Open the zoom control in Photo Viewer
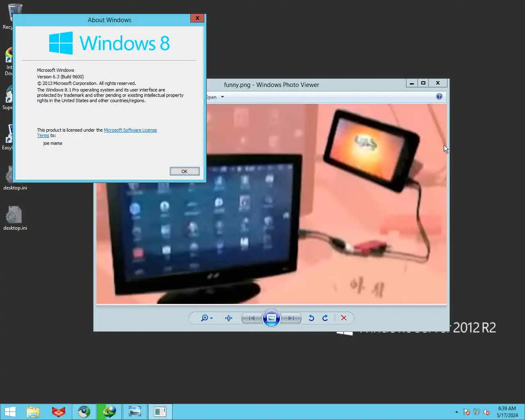The image size is (525, 420). click(x=207, y=318)
